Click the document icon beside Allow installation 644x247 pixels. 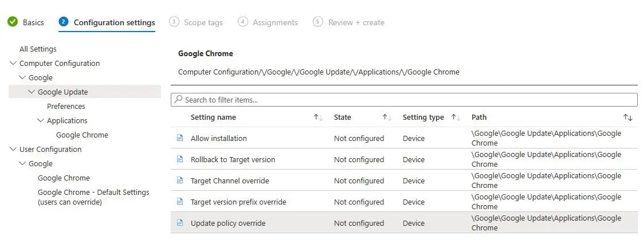[179, 138]
